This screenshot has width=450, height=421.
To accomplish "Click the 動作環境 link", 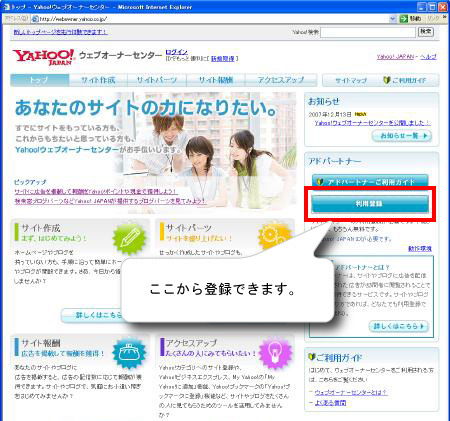I will 420,249.
